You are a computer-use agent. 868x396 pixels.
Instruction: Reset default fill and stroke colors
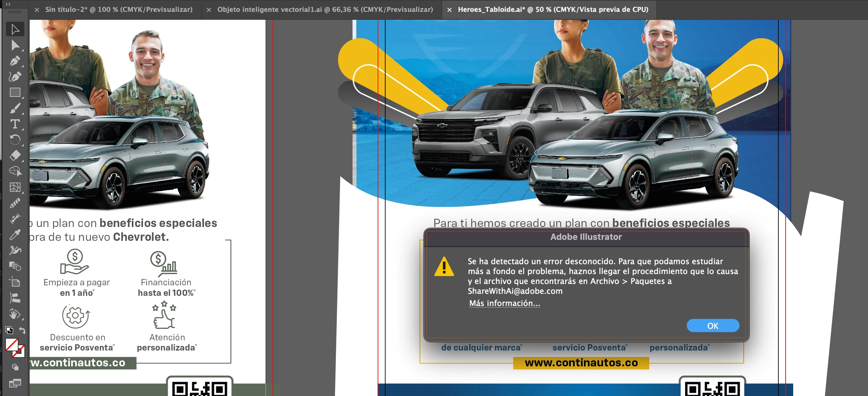(x=9, y=330)
